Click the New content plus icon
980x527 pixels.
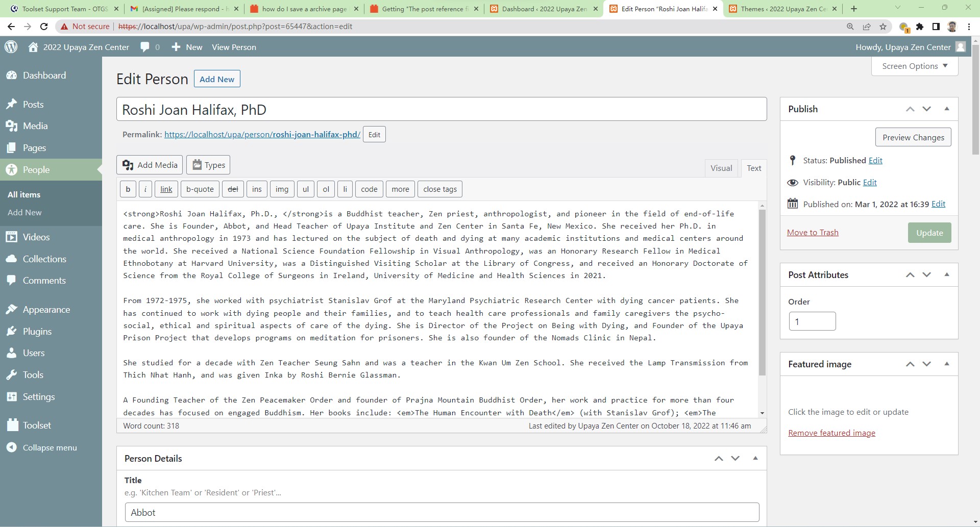coord(176,47)
